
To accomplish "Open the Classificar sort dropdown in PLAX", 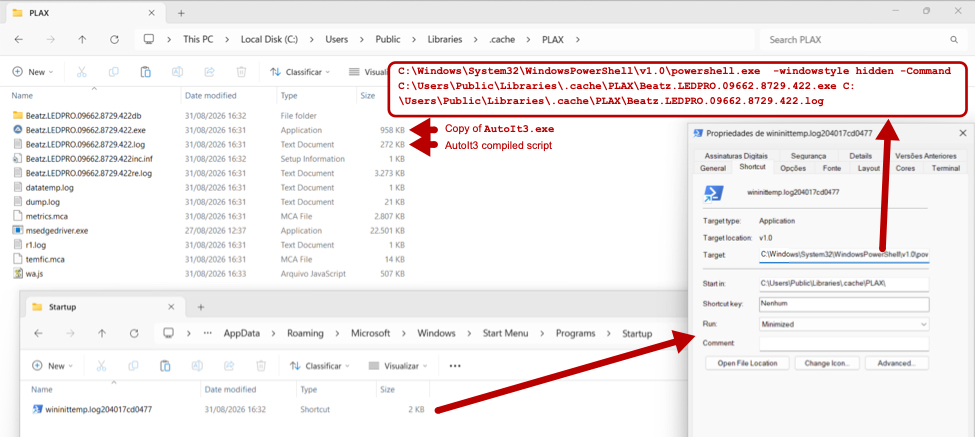I will (300, 71).
